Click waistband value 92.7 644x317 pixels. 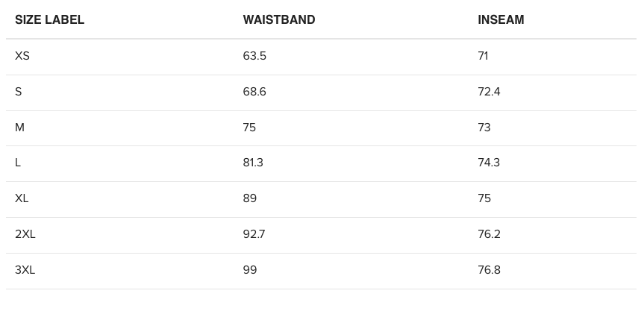pyautogui.click(x=254, y=234)
